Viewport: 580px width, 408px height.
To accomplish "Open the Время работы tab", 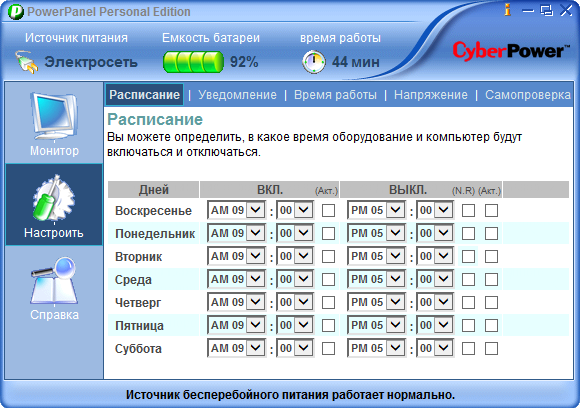I will click(x=335, y=95).
